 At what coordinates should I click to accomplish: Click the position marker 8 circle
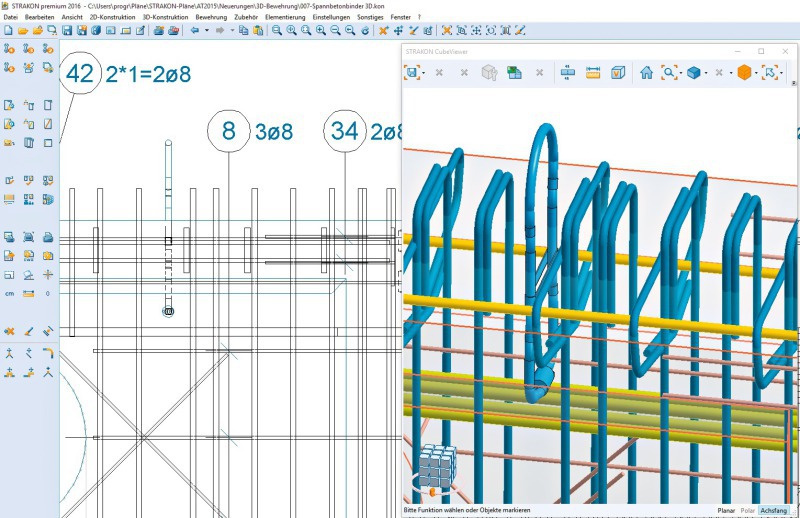pyautogui.click(x=228, y=131)
